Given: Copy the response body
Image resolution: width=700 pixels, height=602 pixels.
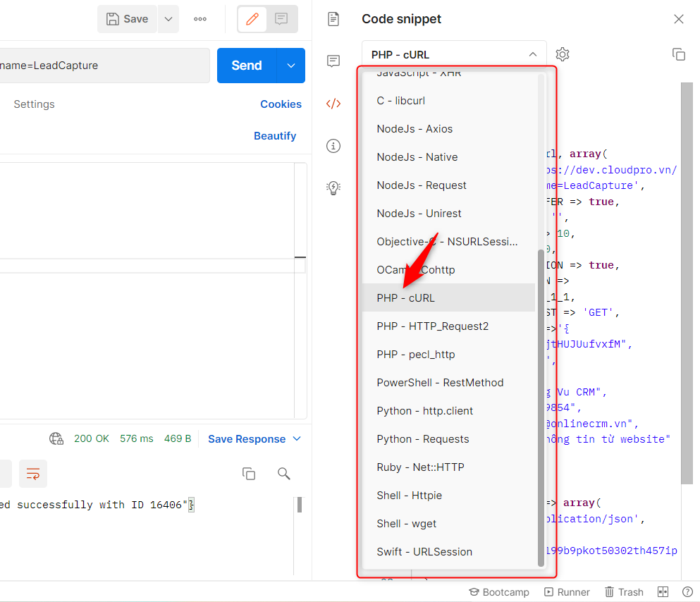Looking at the screenshot, I should click(x=249, y=474).
